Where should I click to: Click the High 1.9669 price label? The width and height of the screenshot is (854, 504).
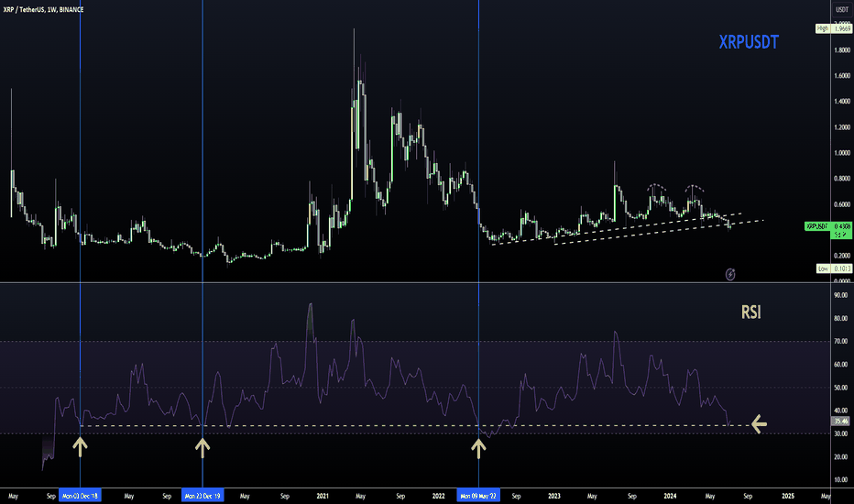(x=833, y=28)
